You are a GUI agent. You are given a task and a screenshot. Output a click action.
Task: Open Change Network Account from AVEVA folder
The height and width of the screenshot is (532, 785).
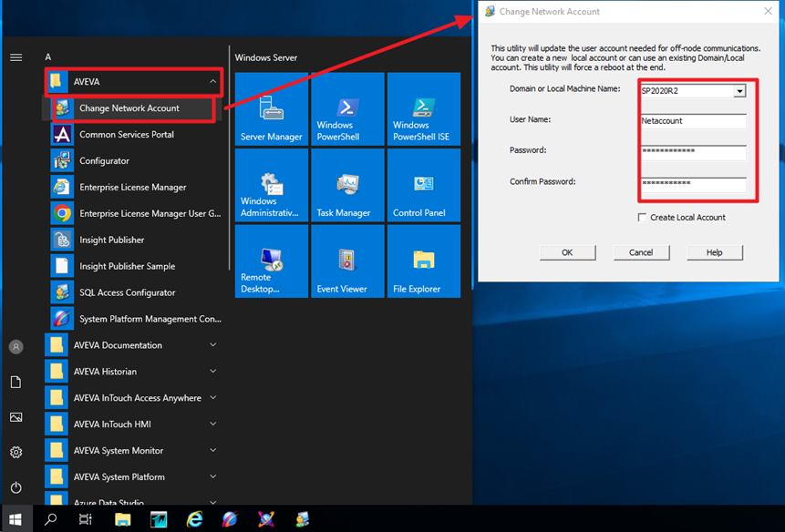133,108
